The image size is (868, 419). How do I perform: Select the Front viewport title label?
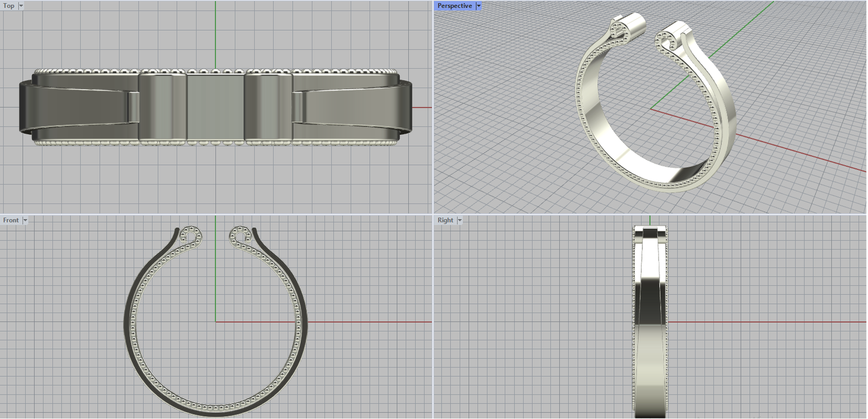coord(11,220)
